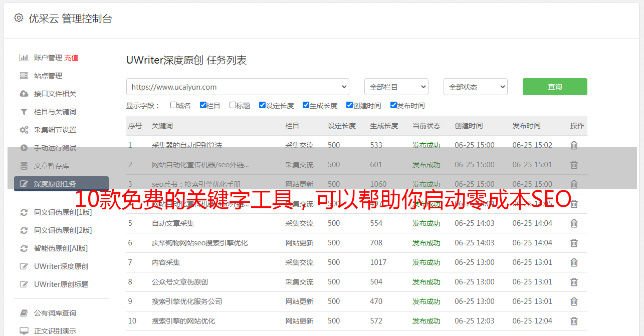Image resolution: width=644 pixels, height=336 pixels.
Task: Click publish time 06-25 12:04
Action: pos(532,321)
